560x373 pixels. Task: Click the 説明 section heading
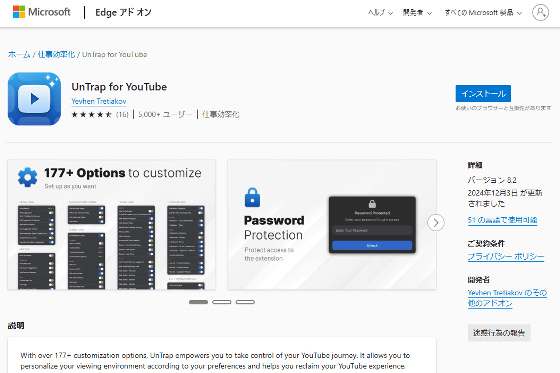[16, 325]
